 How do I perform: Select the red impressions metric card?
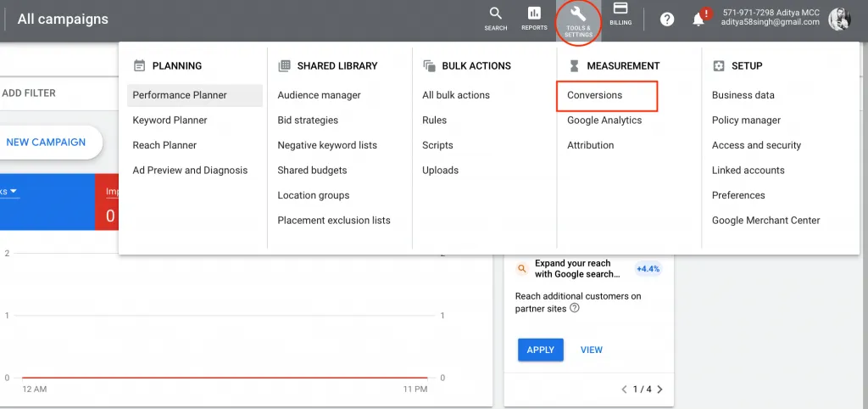pos(107,202)
